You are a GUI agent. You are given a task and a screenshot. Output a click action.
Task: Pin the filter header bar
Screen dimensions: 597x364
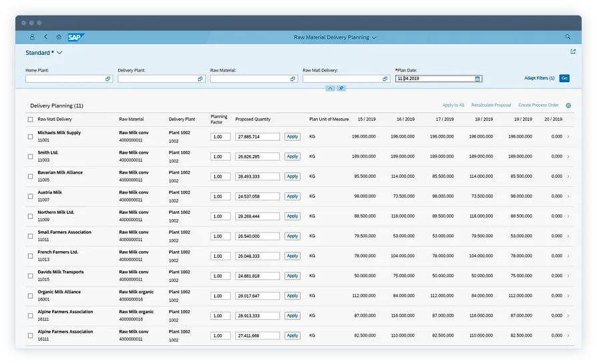tap(341, 88)
